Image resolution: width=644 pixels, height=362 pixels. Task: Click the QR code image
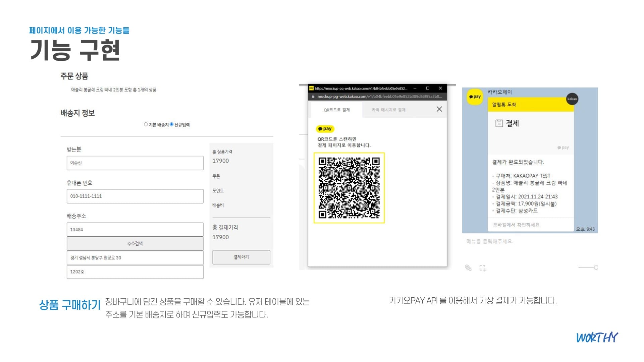(349, 188)
